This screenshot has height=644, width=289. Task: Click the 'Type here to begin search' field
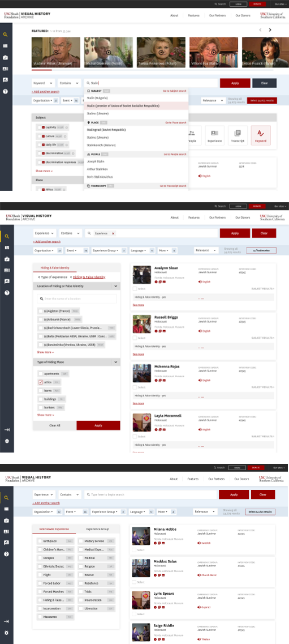(150, 494)
